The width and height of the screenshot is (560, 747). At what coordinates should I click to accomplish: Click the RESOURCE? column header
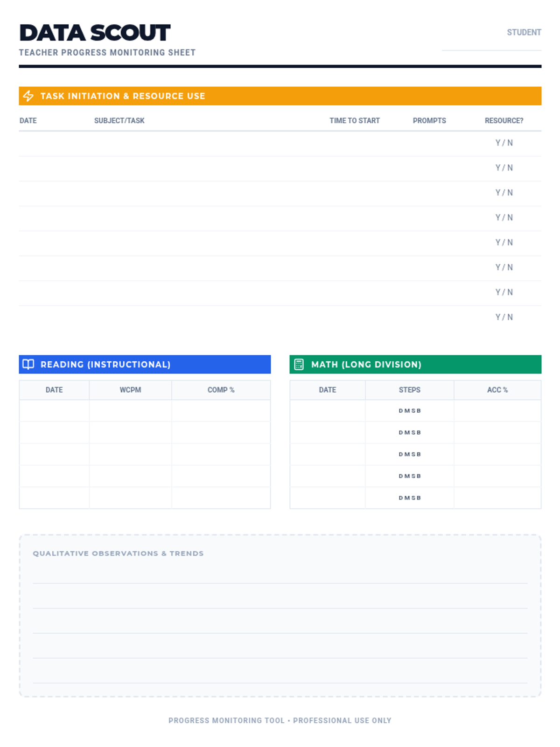click(504, 120)
